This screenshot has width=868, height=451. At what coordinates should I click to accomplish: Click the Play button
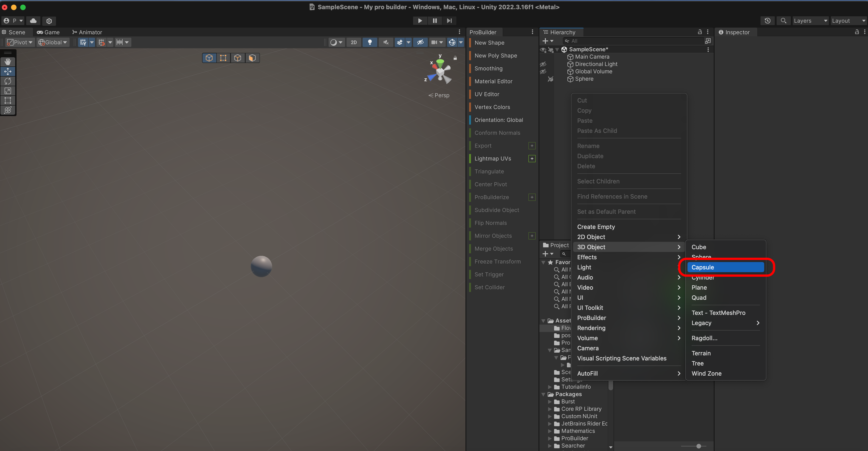click(x=420, y=21)
